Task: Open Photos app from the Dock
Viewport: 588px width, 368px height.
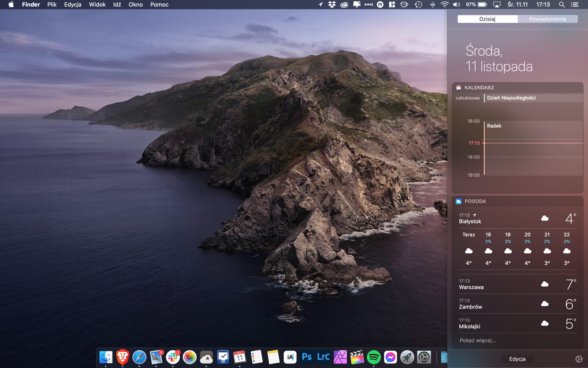Action: pos(189,357)
